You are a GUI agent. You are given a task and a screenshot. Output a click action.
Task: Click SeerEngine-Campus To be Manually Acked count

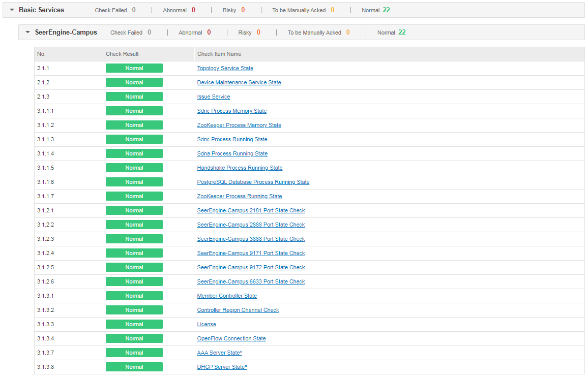[348, 33]
